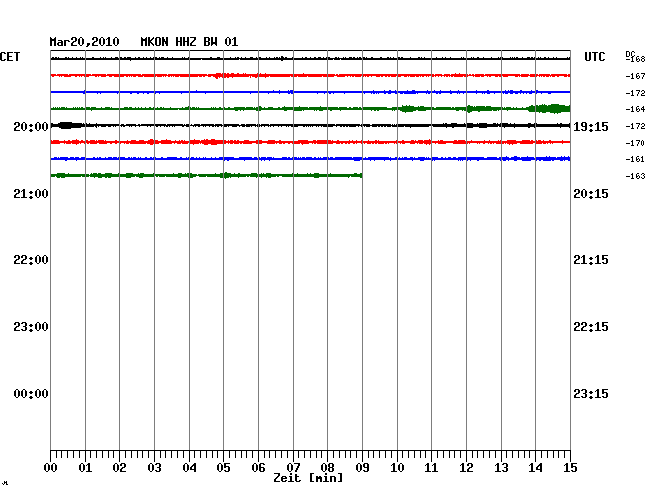The image size is (650, 494).
Task: Click the UTC timezone label
Action: [594, 57]
